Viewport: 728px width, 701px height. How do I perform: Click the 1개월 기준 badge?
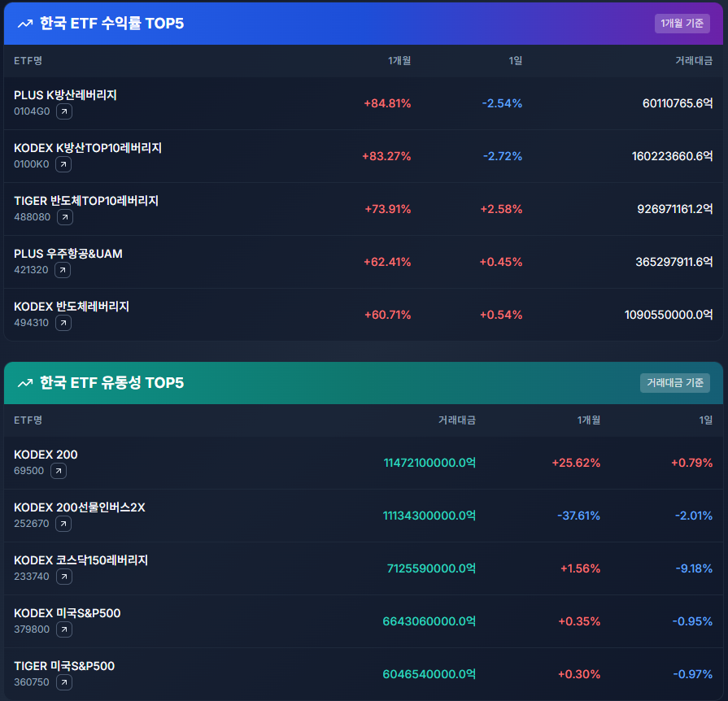(682, 24)
